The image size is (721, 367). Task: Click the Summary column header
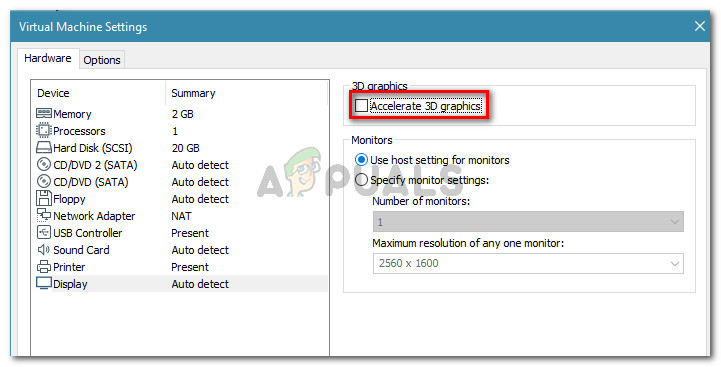click(x=193, y=93)
